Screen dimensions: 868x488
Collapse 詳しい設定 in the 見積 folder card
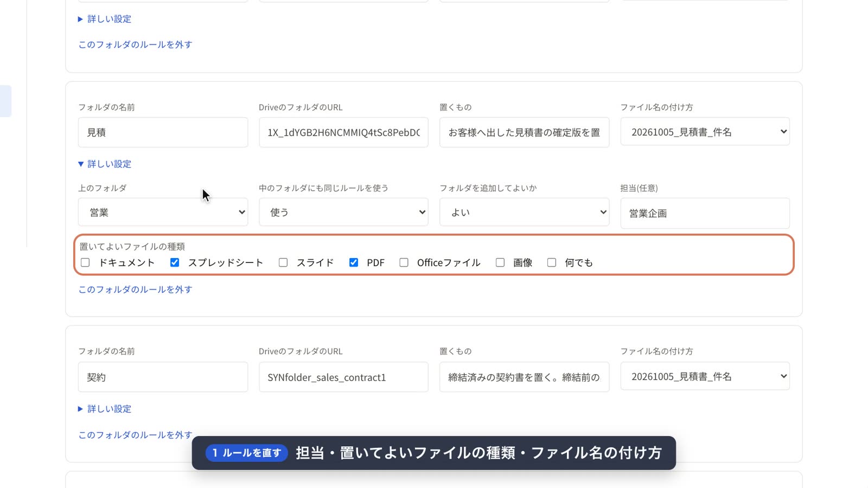pos(105,164)
